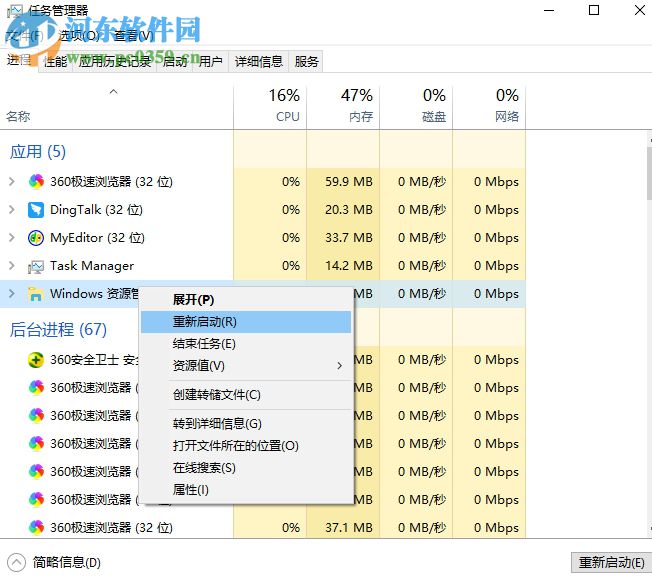The image size is (652, 579).
Task: Open the 选项(O) menu
Action: pos(79,36)
